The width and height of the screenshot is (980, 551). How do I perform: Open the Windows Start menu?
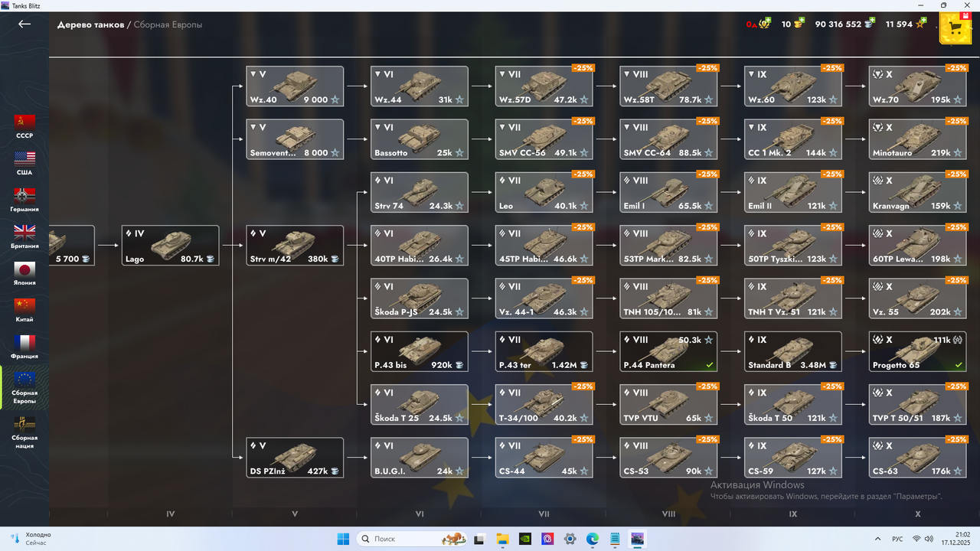343,539
